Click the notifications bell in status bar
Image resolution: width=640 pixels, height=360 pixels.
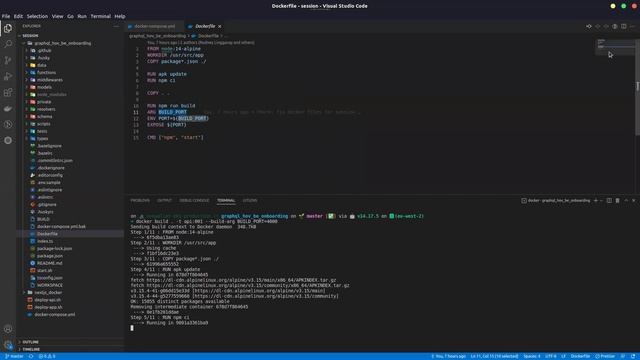click(x=633, y=356)
